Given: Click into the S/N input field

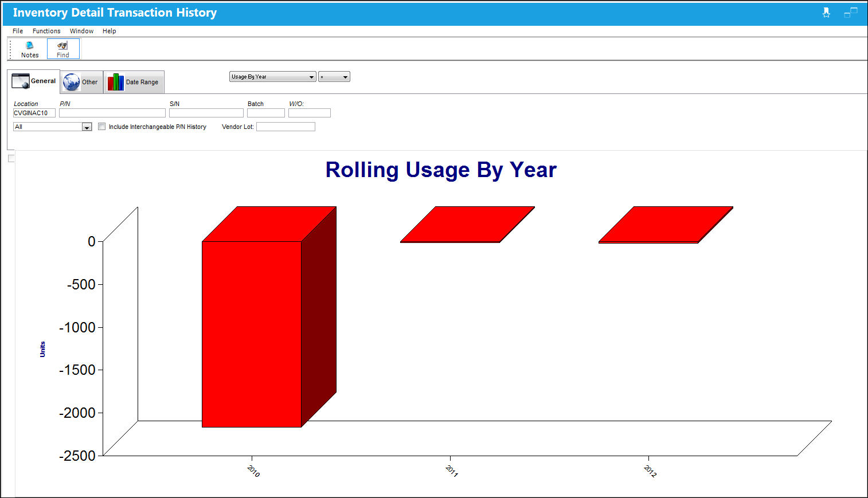Looking at the screenshot, I should pyautogui.click(x=206, y=113).
